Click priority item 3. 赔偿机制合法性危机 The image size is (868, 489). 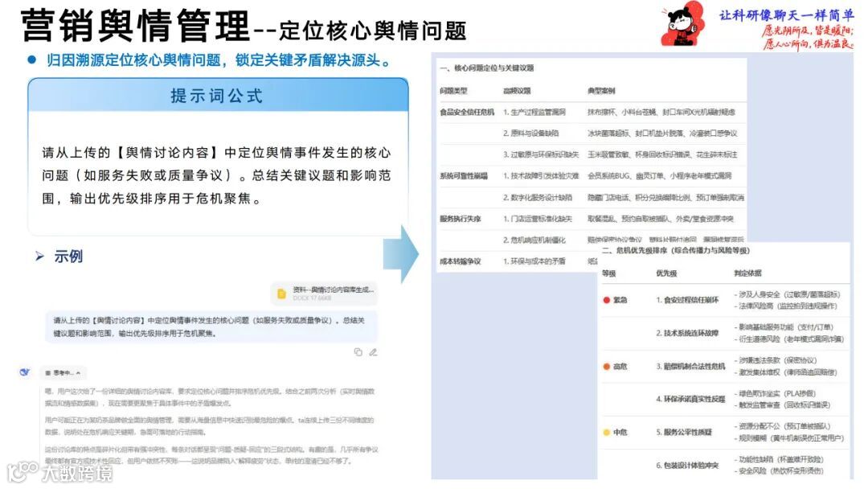[x=690, y=367]
